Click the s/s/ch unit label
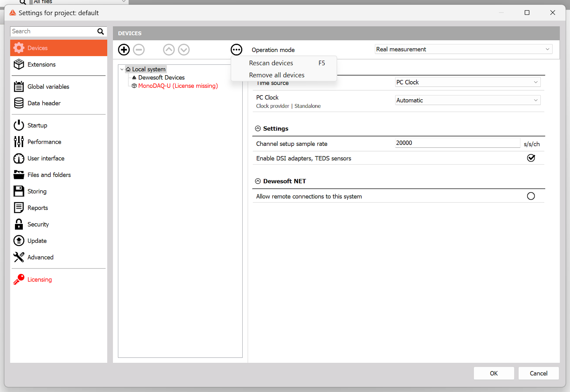 tap(532, 144)
